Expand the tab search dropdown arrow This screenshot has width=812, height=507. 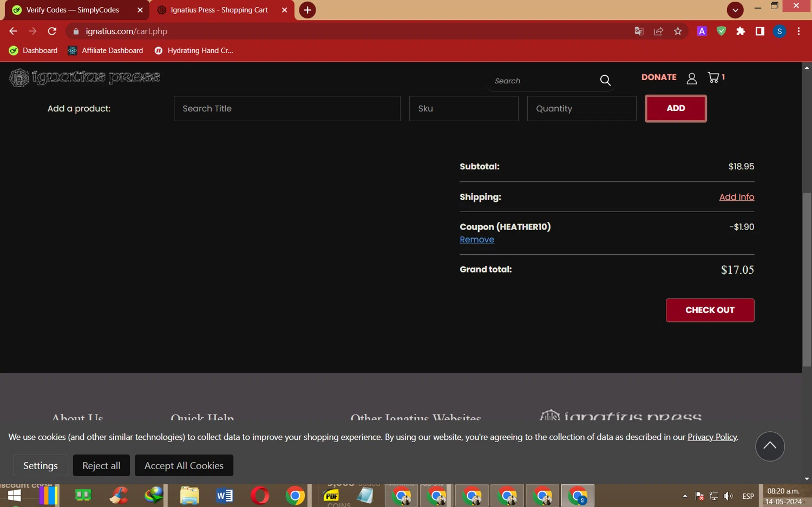(735, 10)
